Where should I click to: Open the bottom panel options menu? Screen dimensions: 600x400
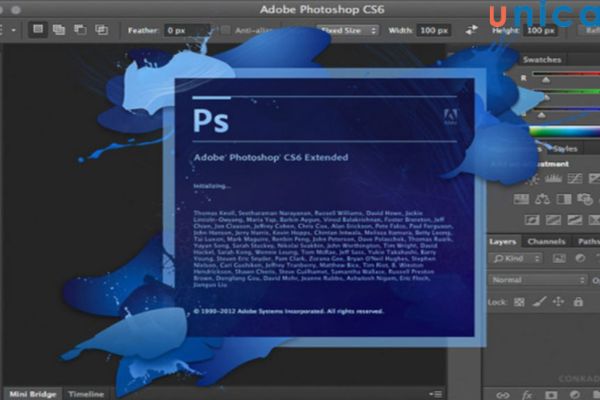click(x=436, y=394)
